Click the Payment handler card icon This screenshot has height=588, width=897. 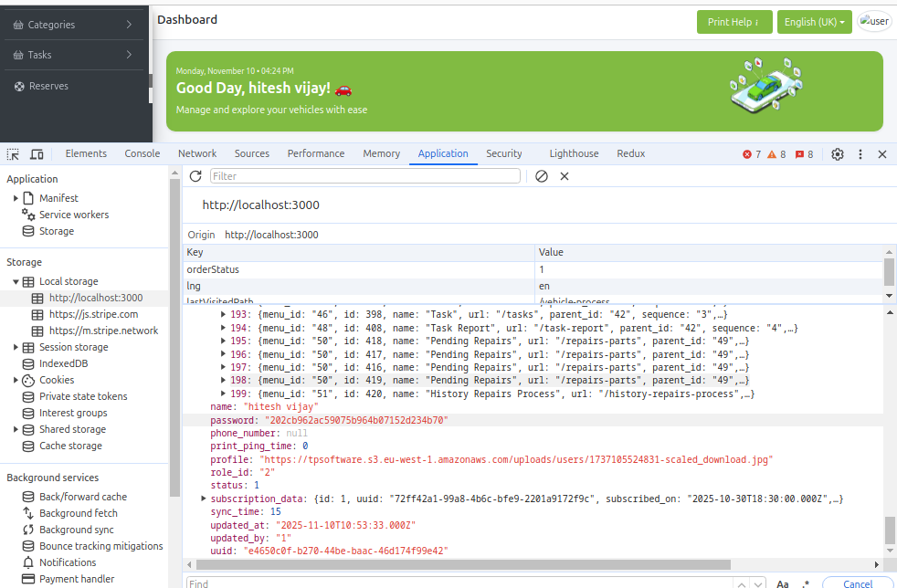[28, 579]
